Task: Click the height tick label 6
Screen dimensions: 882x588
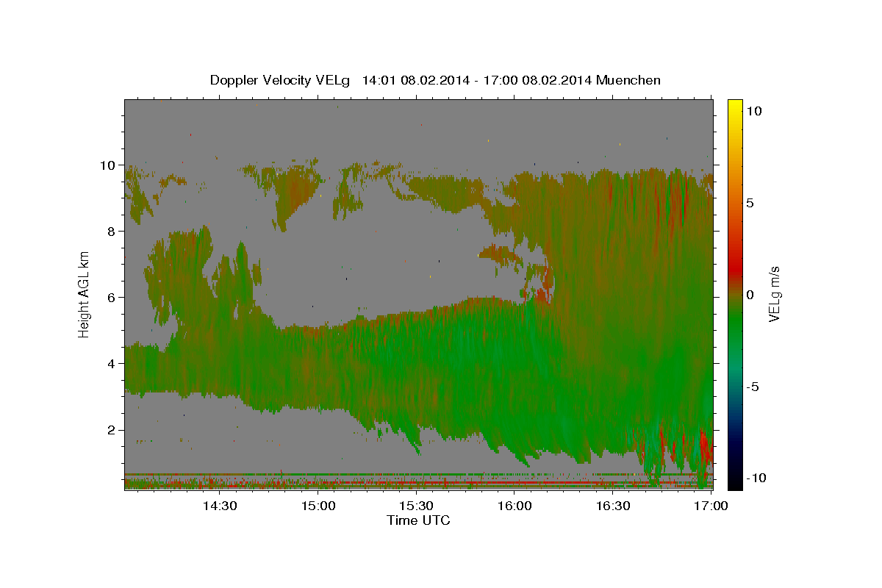Action: [111, 297]
